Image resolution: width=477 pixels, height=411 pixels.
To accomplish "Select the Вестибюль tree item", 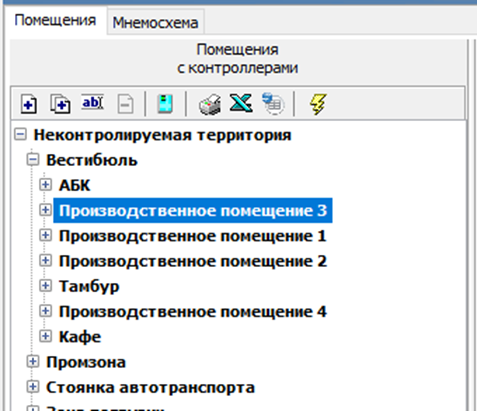I will 92,160.
